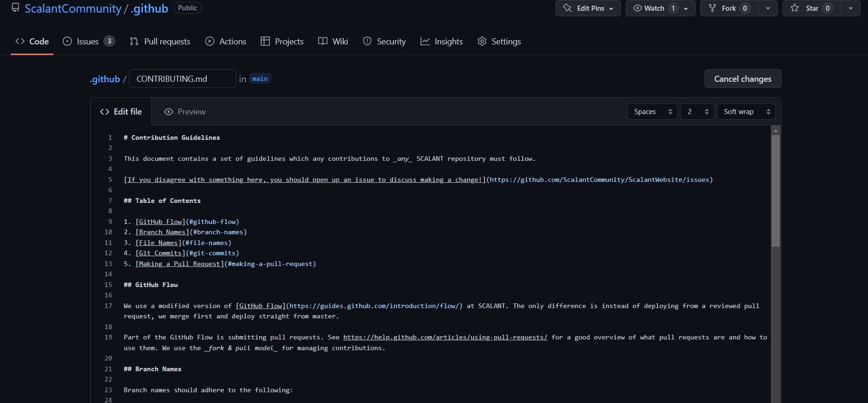Viewport: 868px width, 403px height.
Task: Open the Wiki tab
Action: coord(333,41)
